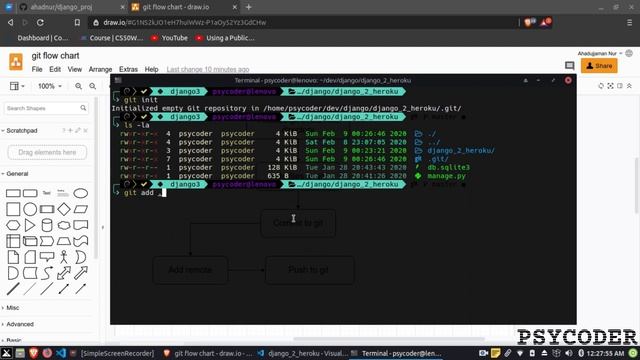Select the Triangle shape
Viewport: 640px width, 360px height.
(x=30, y=225)
